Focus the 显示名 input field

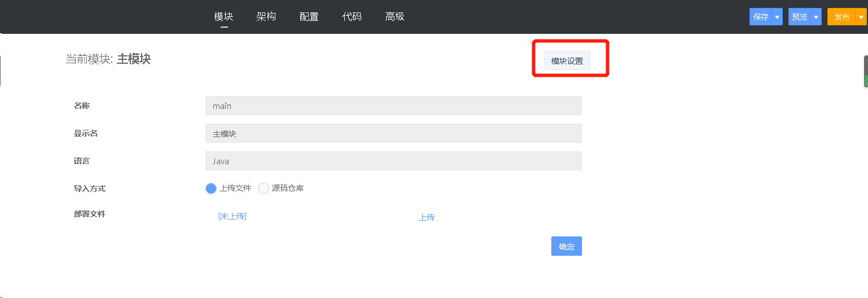click(393, 133)
